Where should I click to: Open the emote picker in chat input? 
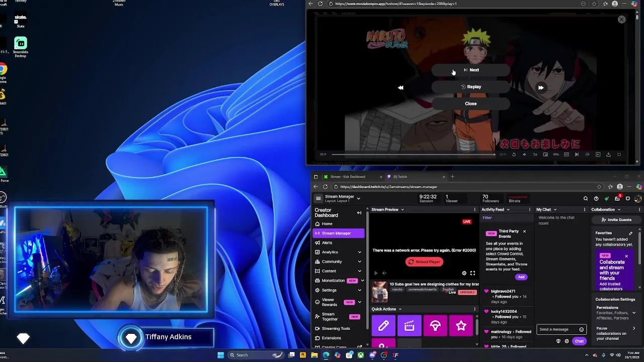coord(582,329)
